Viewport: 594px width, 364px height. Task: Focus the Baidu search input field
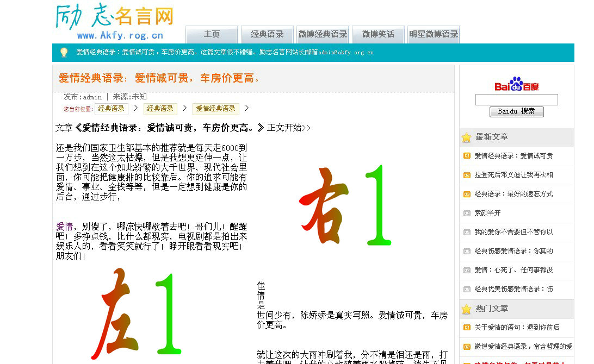pos(516,100)
